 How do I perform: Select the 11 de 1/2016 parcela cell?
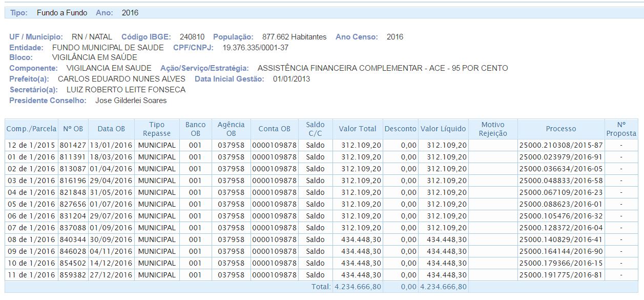click(32, 275)
